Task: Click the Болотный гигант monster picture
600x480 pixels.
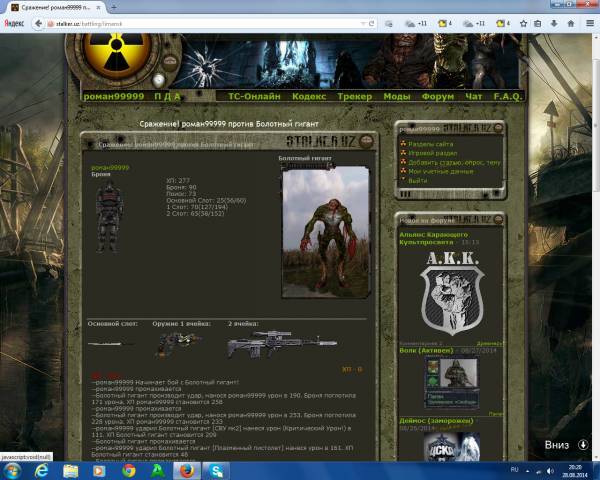Action: (326, 233)
